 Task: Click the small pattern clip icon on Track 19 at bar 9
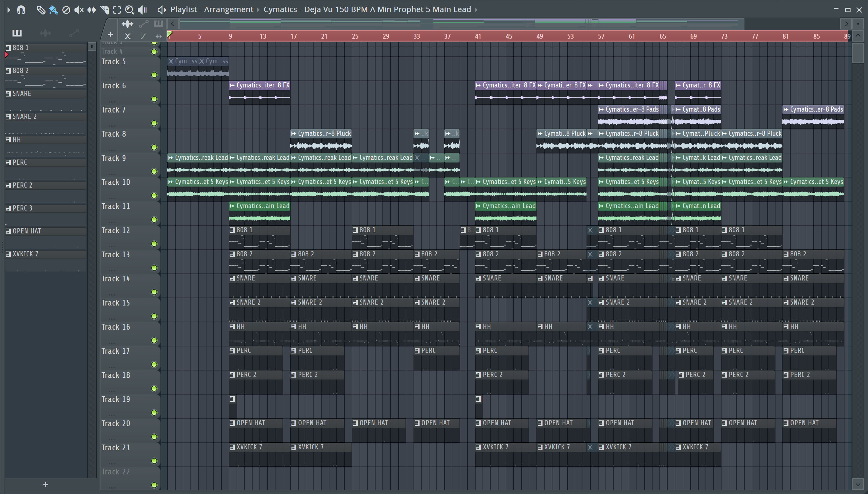point(232,399)
